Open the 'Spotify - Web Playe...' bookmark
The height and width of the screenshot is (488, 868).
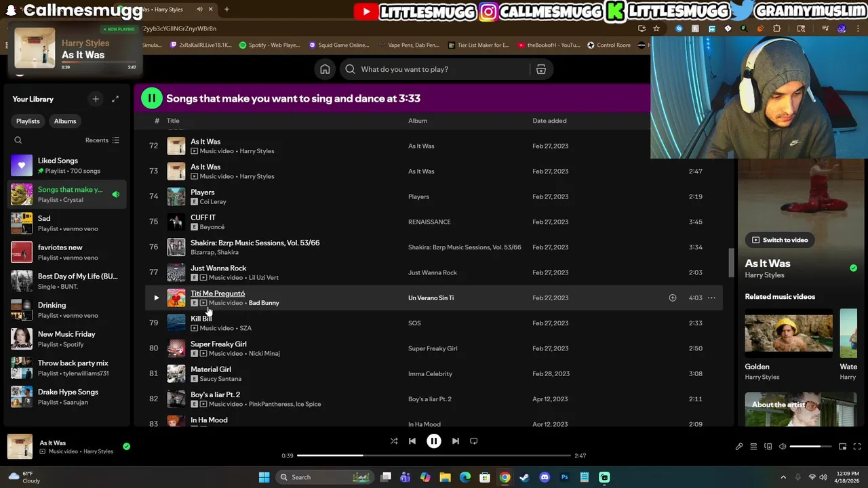pyautogui.click(x=269, y=45)
